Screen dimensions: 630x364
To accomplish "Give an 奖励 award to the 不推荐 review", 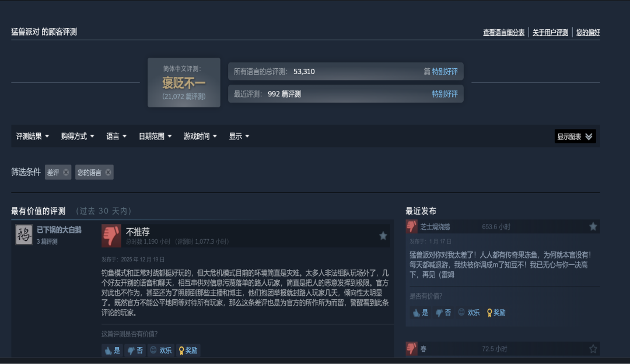I will [187, 351].
